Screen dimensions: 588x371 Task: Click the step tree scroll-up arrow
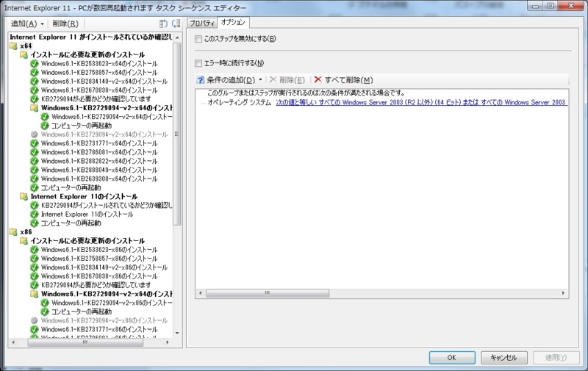[177, 37]
